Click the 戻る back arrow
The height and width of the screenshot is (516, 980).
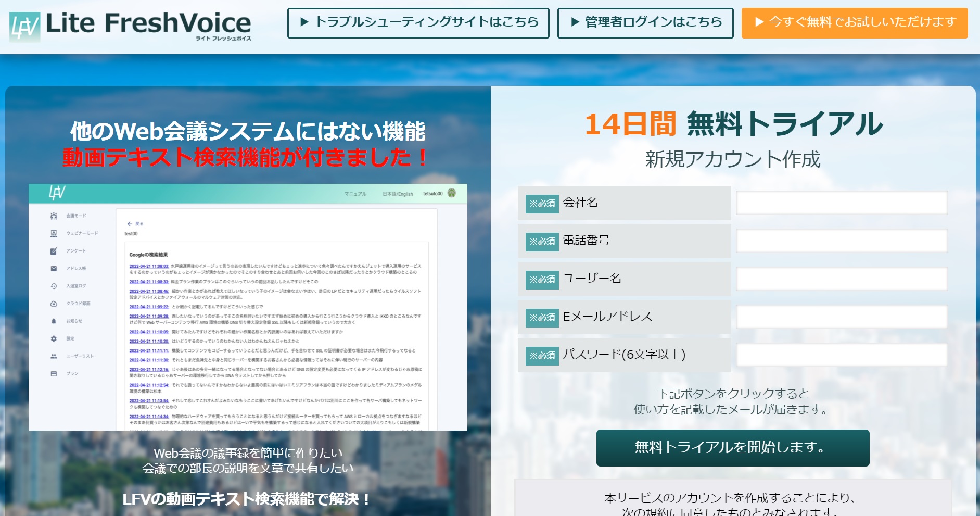[x=130, y=223]
